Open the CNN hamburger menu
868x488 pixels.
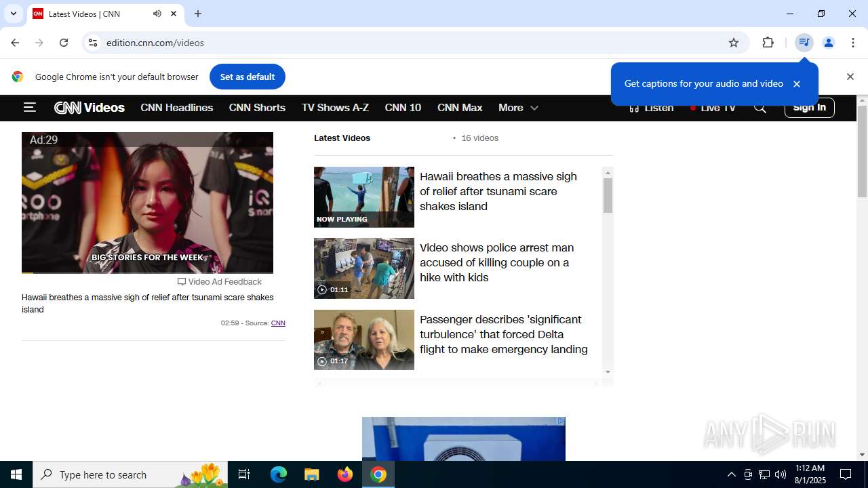[x=29, y=107]
